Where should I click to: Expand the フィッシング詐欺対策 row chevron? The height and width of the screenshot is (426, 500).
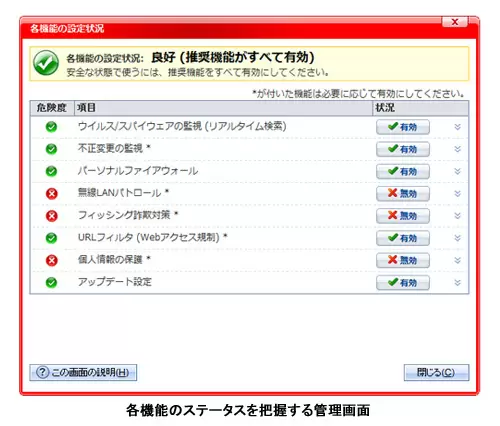[x=457, y=216]
